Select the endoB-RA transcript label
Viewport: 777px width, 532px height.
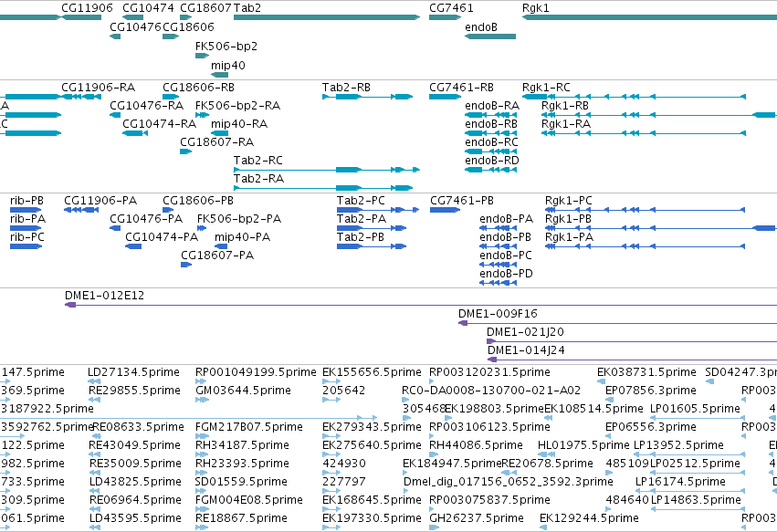tap(492, 106)
